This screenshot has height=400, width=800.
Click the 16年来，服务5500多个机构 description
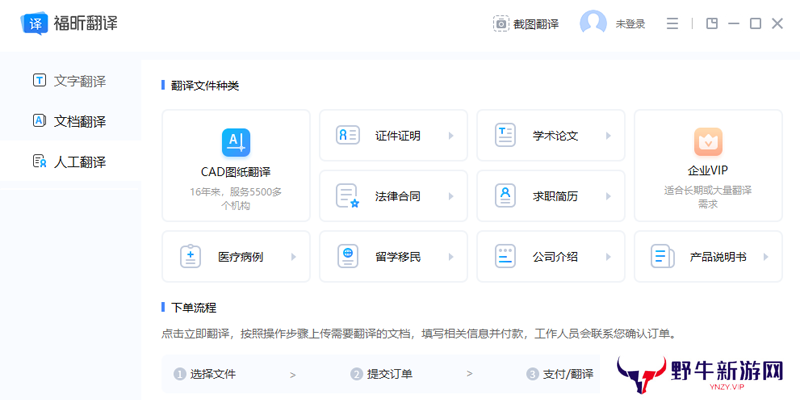click(236, 198)
